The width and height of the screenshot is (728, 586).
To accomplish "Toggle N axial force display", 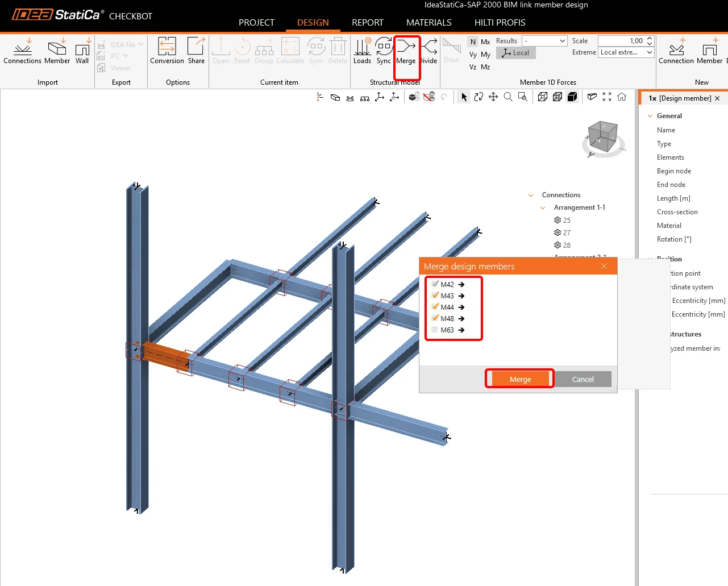I will click(x=473, y=41).
